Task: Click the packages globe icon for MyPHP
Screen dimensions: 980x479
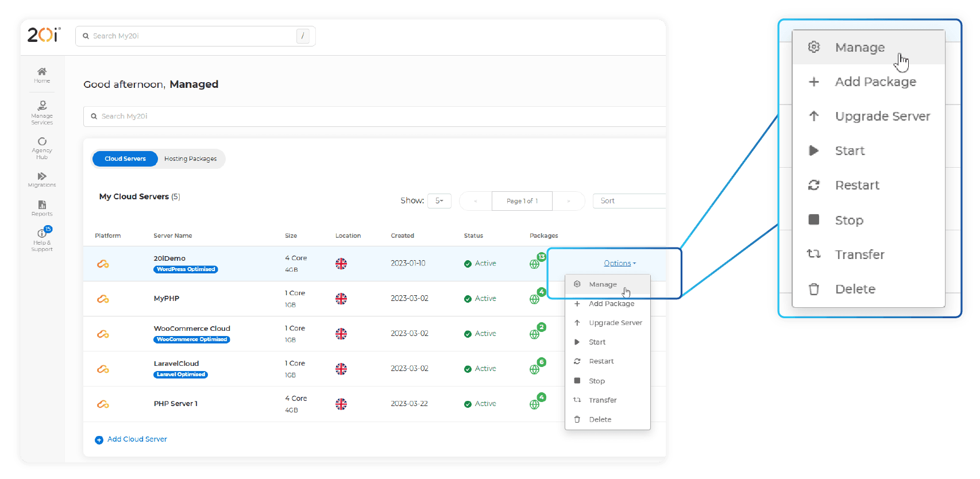Action: [x=534, y=299]
